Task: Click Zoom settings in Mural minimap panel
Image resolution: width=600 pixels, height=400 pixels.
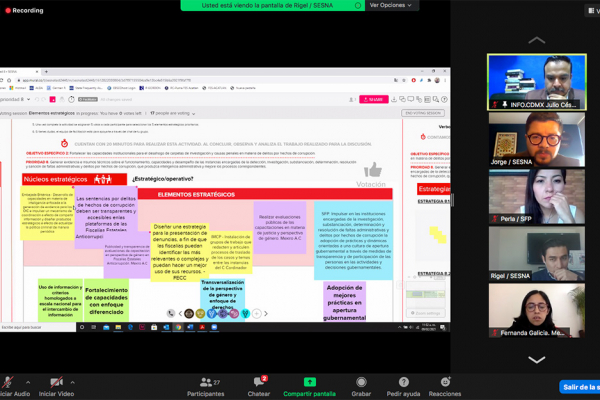Action: (x=426, y=313)
